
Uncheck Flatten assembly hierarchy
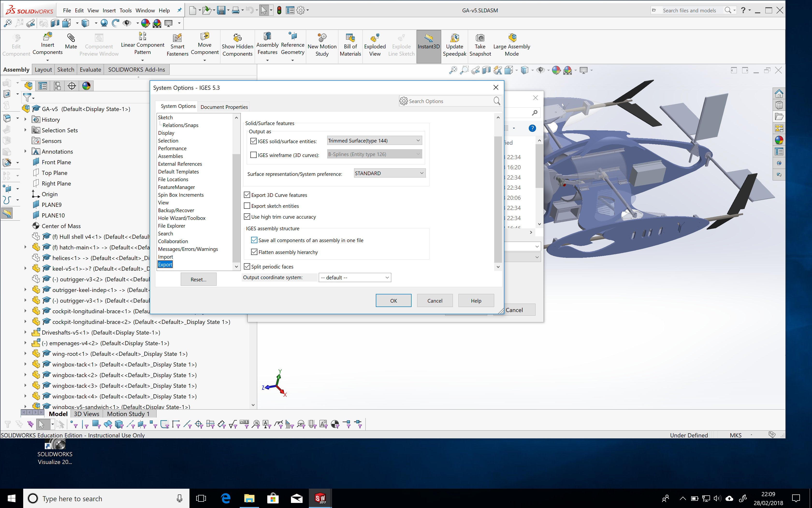[254, 252]
